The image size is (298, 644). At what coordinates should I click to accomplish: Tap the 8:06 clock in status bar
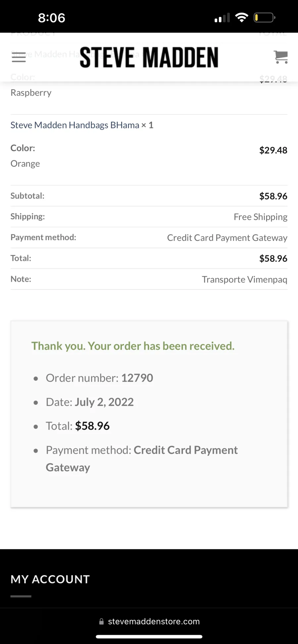click(x=52, y=18)
